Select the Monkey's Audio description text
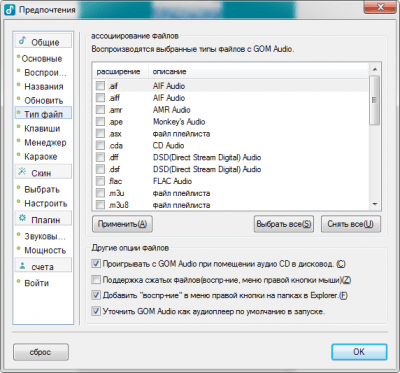The width and height of the screenshot is (400, 373). pyautogui.click(x=179, y=122)
